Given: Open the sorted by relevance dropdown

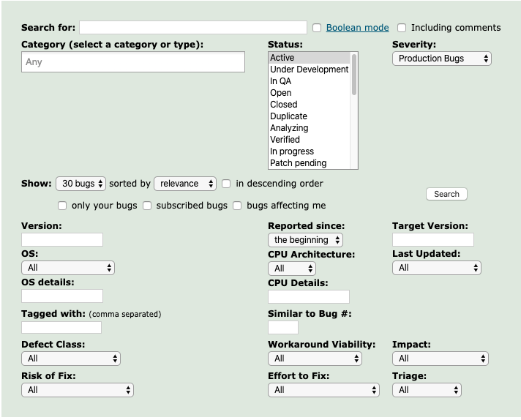Looking at the screenshot, I should (x=185, y=184).
